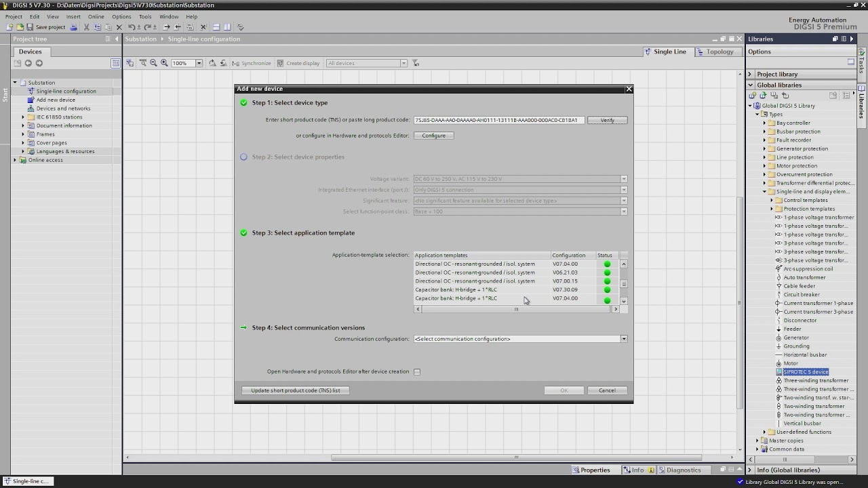Screen dimensions: 868x488
Task: Click the product code input field
Action: [x=499, y=120]
